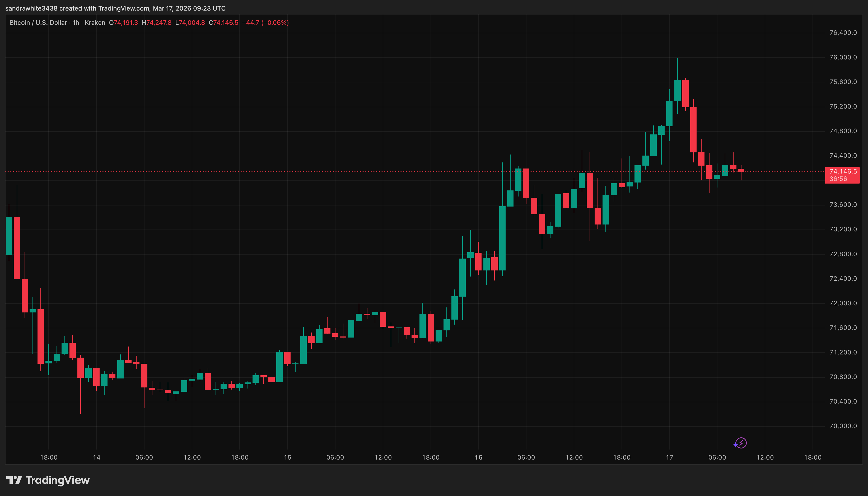This screenshot has height=496, width=868.
Task: Select the Bitcoin / U.S. Dollar symbol name
Action: (x=38, y=22)
